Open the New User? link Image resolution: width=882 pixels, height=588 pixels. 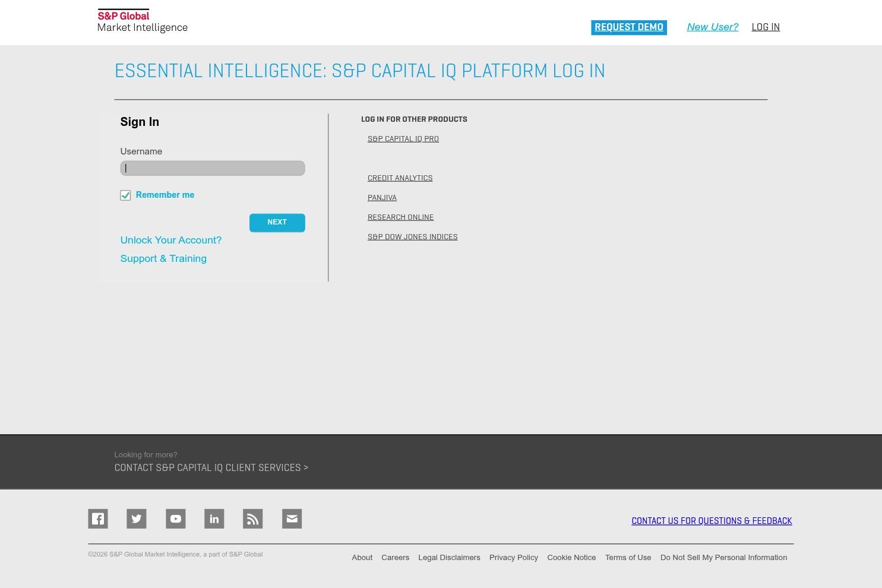tap(713, 27)
